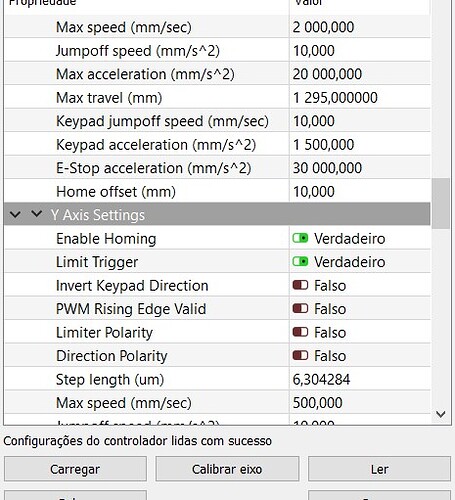Edit Max travel (mm) value field
This screenshot has height=500, width=455.
[360, 98]
